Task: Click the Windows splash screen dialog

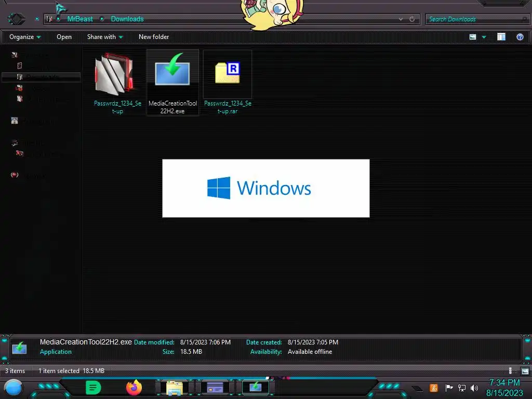Action: tap(265, 188)
